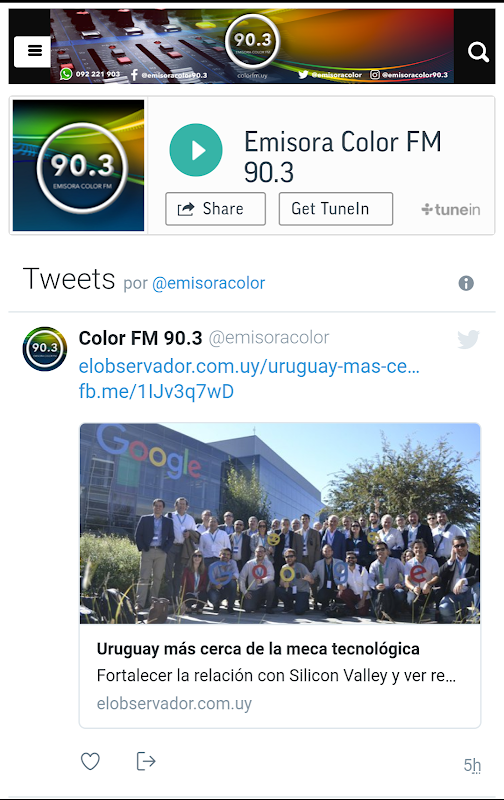The image size is (504, 800).
Task: Open the hamburger menu
Action: click(32, 52)
